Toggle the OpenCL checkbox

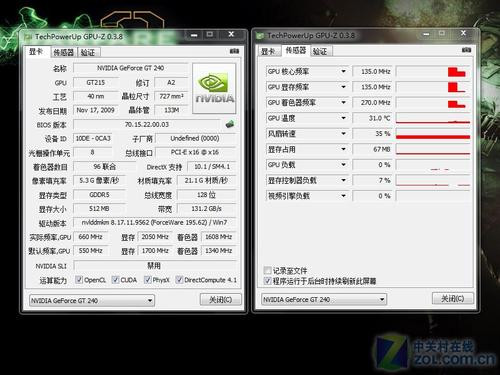79,280
